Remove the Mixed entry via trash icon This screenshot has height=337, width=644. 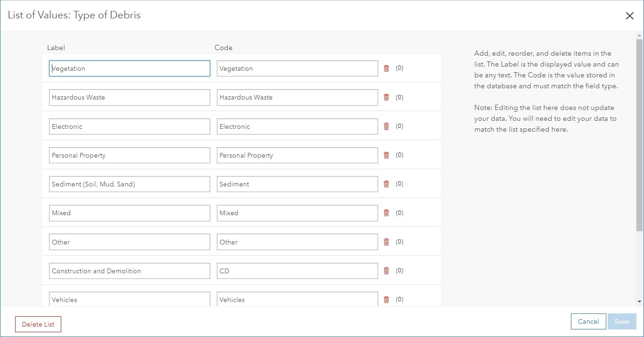coord(386,213)
